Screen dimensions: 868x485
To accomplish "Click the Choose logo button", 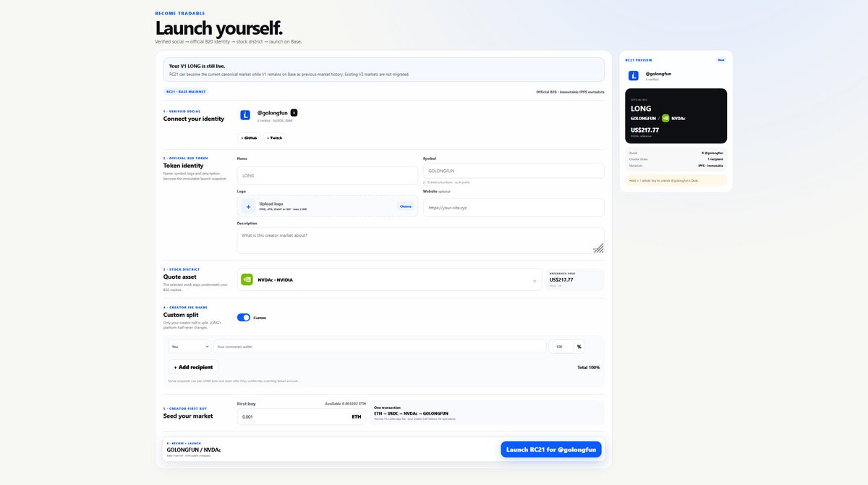I will tap(406, 206).
